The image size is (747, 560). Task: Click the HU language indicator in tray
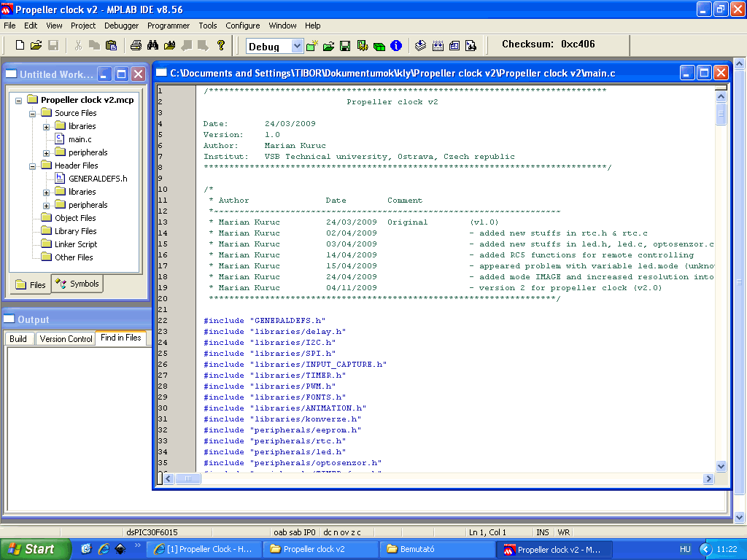[684, 549]
